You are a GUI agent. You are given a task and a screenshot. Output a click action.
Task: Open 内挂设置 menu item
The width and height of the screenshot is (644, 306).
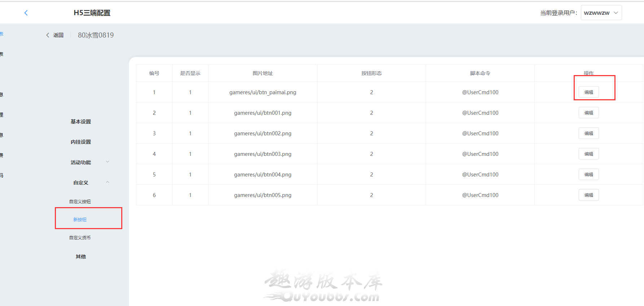coord(81,142)
